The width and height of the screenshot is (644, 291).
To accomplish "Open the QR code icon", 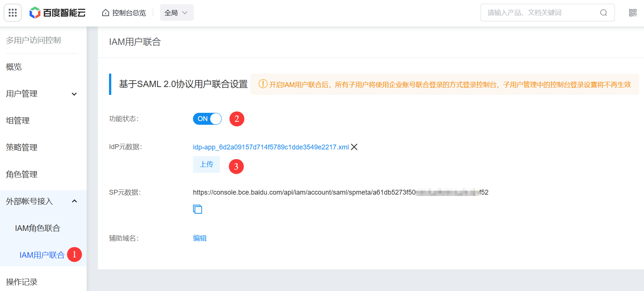I will click(632, 13).
